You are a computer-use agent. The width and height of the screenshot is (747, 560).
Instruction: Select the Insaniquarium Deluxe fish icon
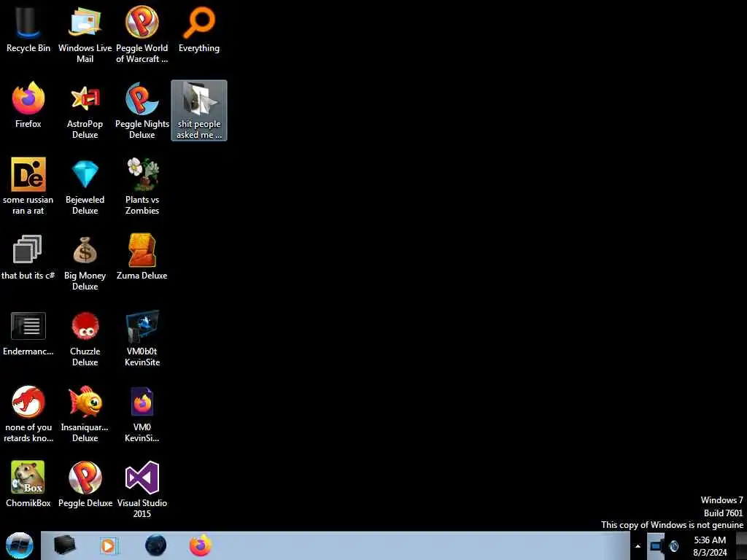click(85, 402)
